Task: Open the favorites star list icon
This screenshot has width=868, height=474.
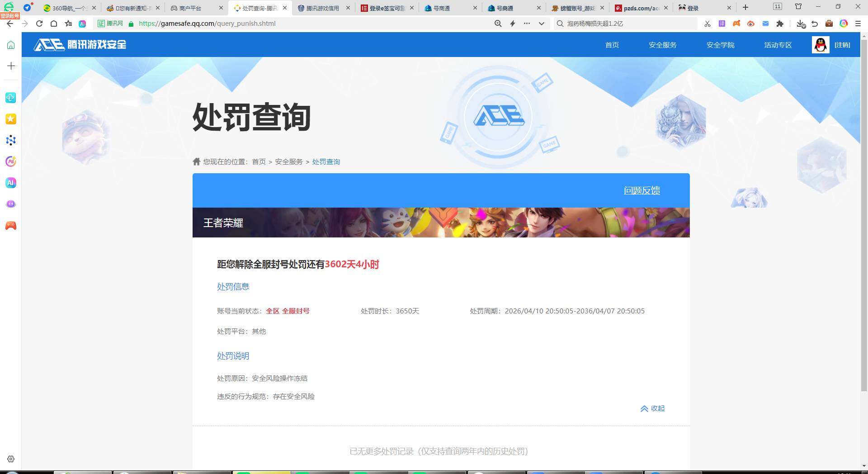Action: [68, 24]
